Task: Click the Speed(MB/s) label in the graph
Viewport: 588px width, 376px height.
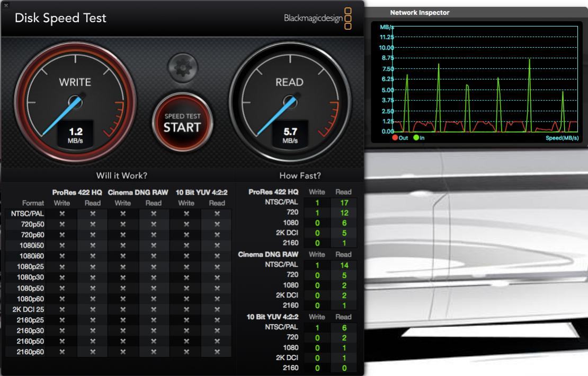Action: [562, 138]
